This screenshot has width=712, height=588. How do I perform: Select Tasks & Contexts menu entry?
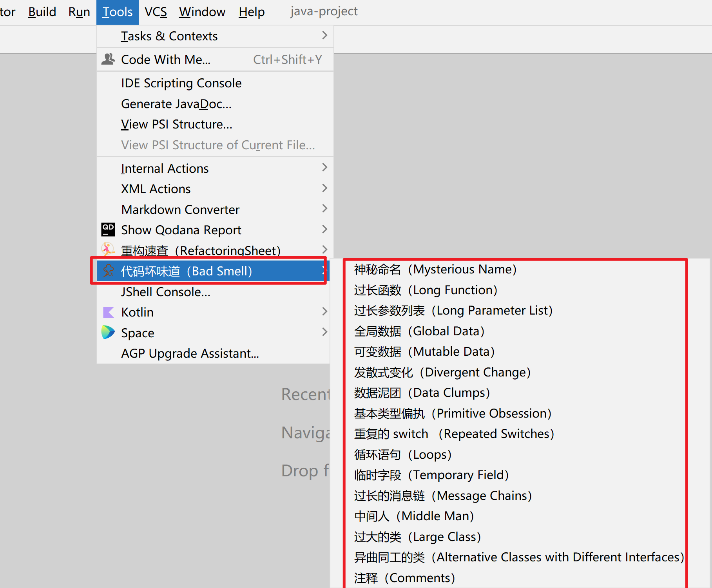coord(215,36)
